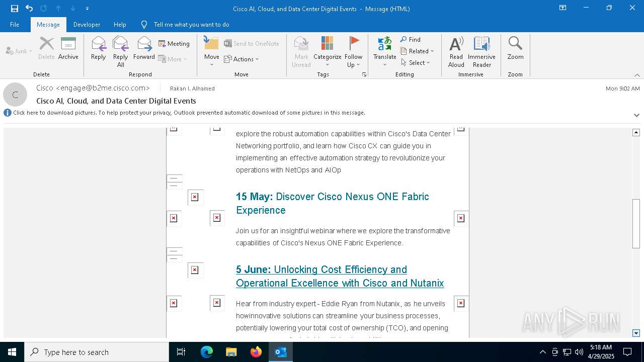Image resolution: width=644 pixels, height=362 pixels.
Task: Go to next item with down arrow
Action: tap(73, 9)
